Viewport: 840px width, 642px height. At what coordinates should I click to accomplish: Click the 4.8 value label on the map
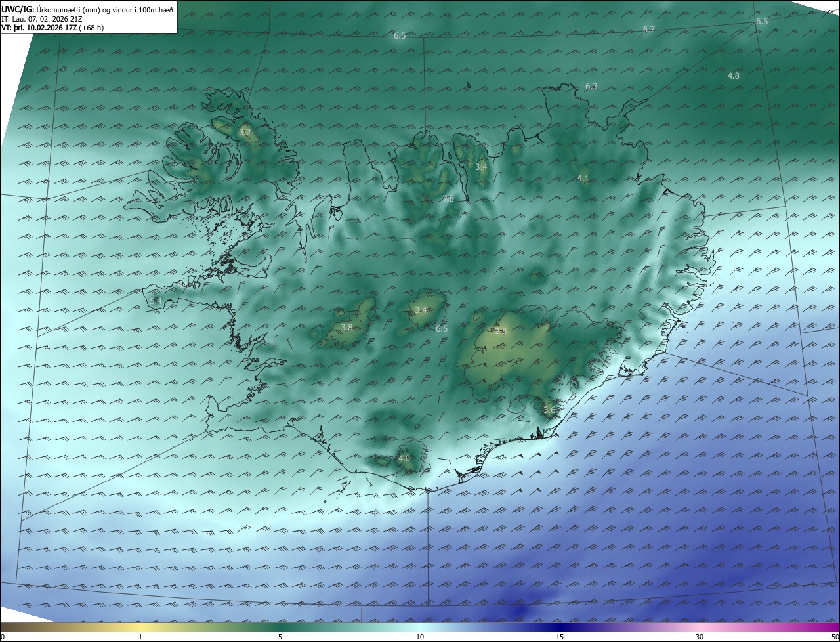point(734,75)
